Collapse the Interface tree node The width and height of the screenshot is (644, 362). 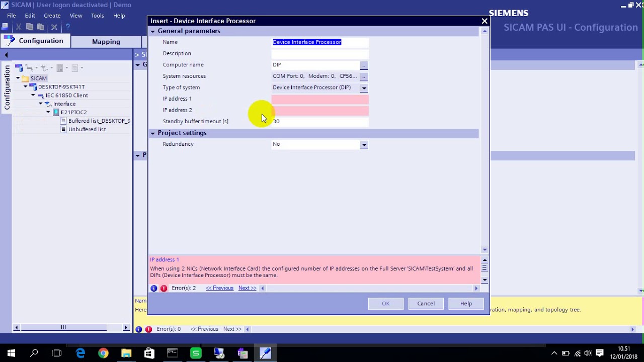click(x=41, y=104)
